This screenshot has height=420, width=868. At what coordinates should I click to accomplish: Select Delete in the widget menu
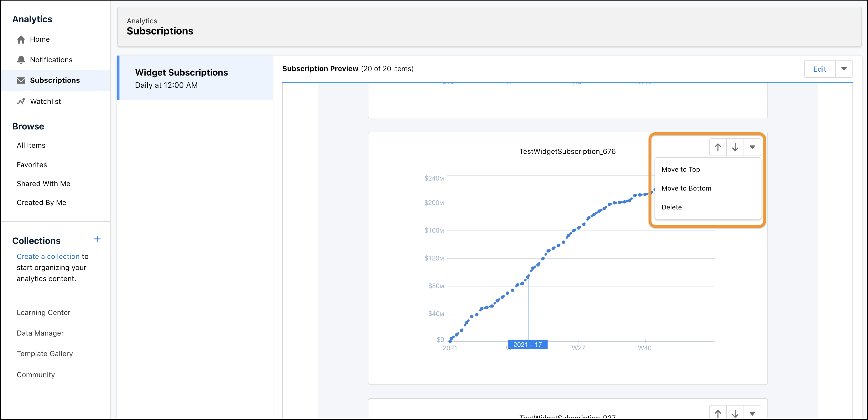pyautogui.click(x=708, y=207)
